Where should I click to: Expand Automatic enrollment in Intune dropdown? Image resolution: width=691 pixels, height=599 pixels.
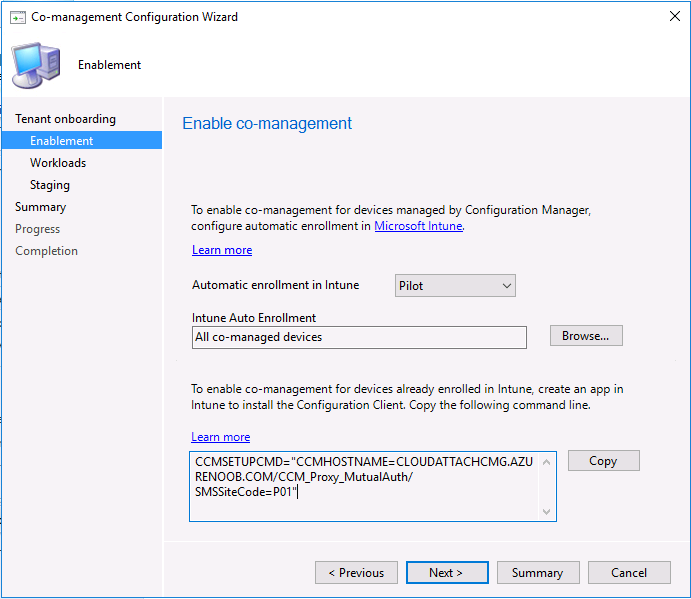455,286
